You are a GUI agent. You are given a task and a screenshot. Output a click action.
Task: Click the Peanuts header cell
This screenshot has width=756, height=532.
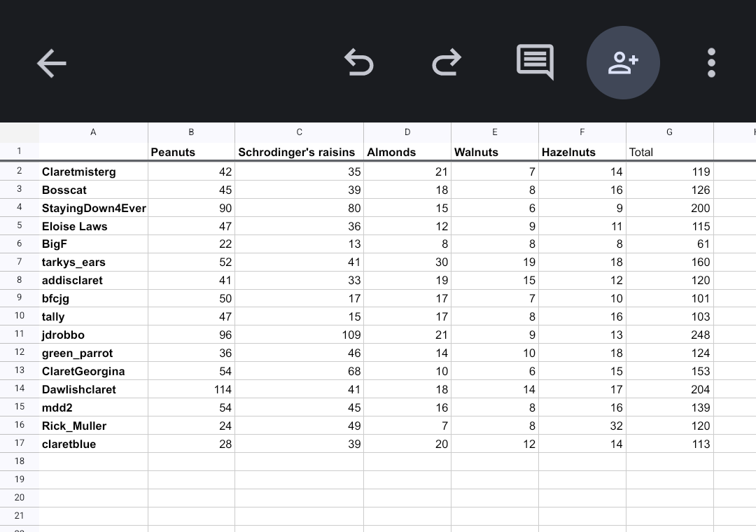[x=191, y=152]
